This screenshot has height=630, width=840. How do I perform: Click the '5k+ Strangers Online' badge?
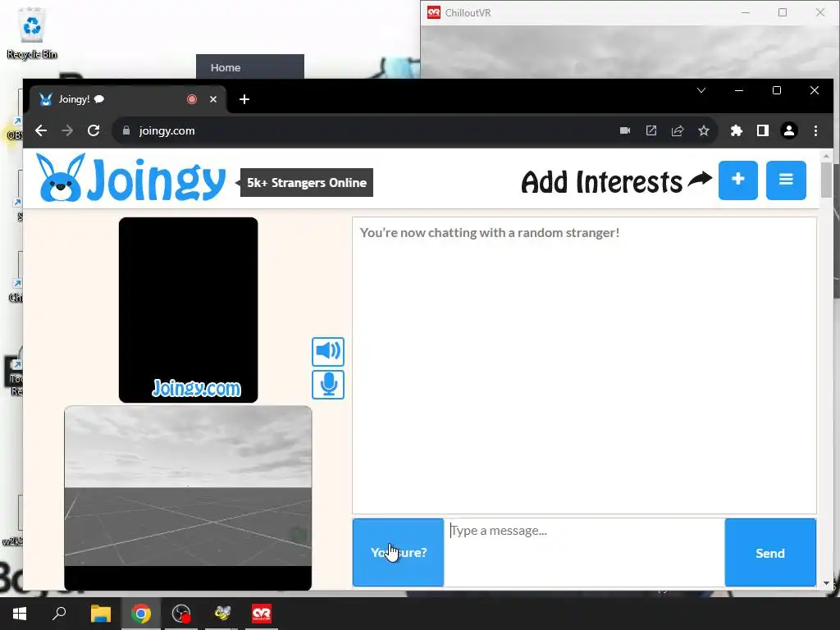[307, 183]
